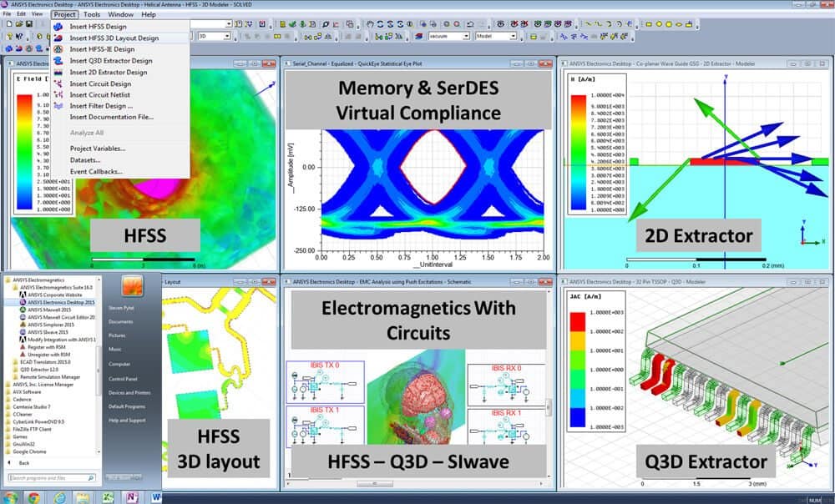Click the Search programs and files field
Screen dimensions: 835x504
[x=52, y=478]
